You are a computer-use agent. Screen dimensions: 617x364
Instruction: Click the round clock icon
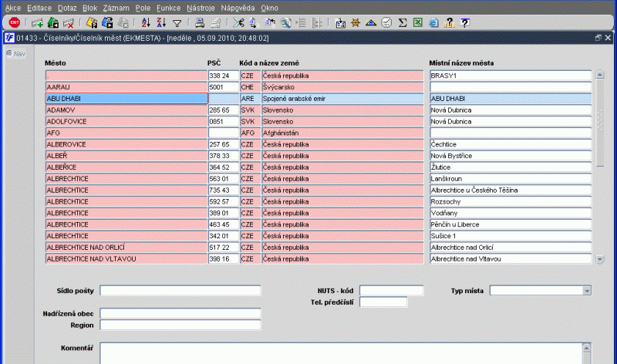click(386, 23)
